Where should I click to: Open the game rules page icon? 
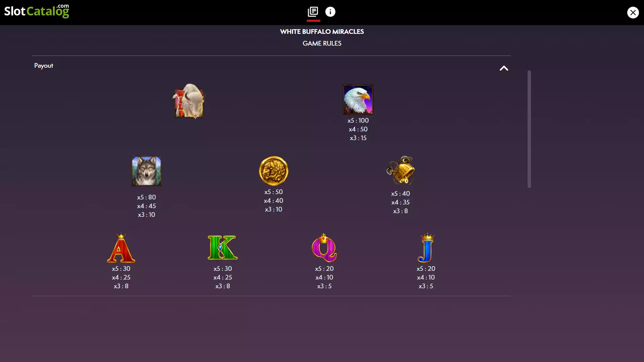pos(313,12)
